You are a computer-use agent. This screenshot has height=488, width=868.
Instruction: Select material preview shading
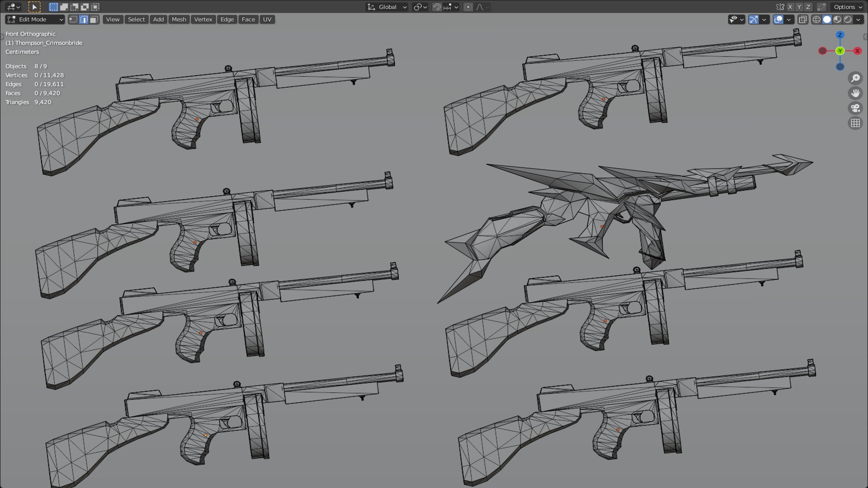coord(837,19)
